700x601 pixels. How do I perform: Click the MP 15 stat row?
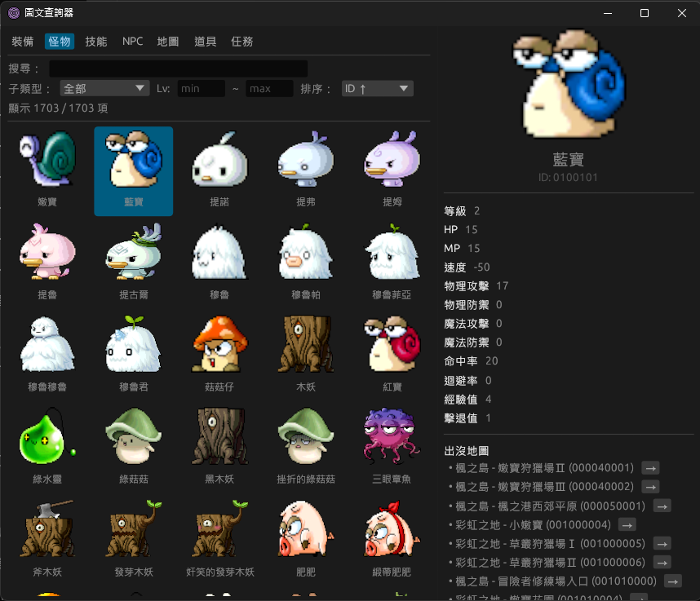tap(462, 248)
